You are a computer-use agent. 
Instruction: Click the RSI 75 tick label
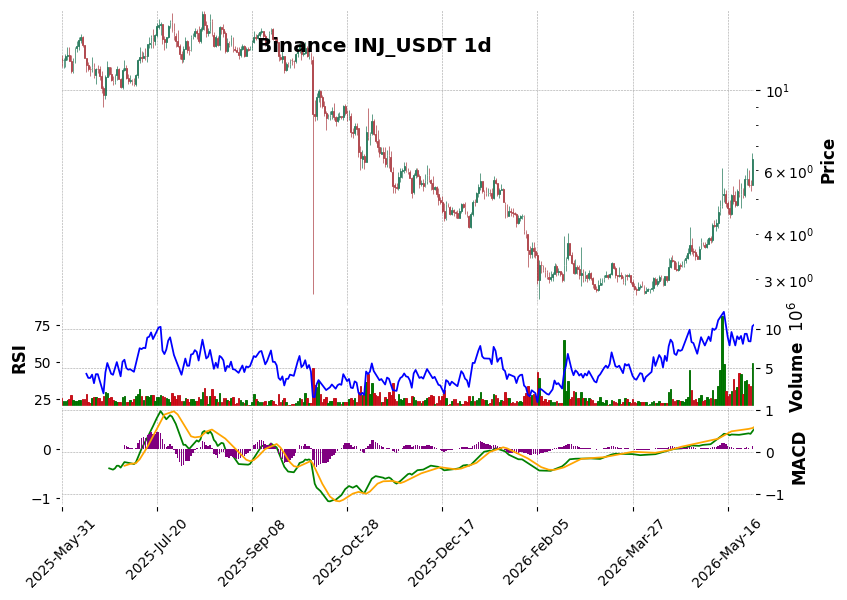pos(42,326)
